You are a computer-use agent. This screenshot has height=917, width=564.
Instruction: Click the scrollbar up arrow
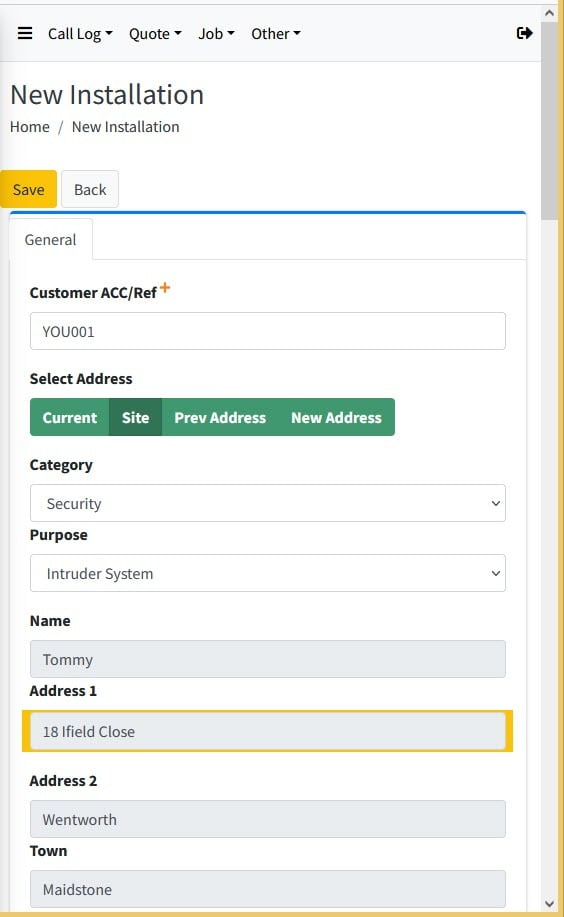(549, 13)
